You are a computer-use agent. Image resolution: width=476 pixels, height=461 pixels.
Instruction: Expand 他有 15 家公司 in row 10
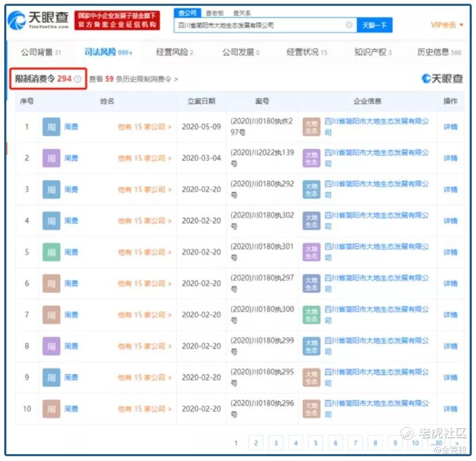point(145,409)
